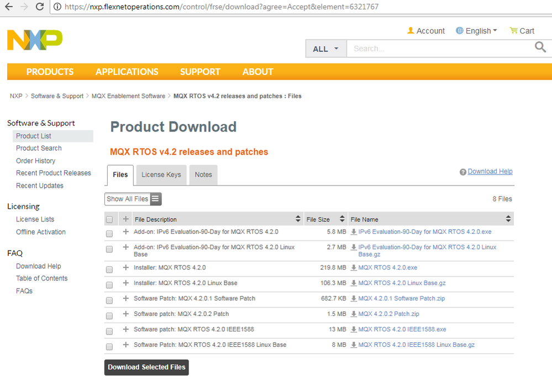This screenshot has height=392, width=552.
Task: Select the Files tab
Action: 120,175
